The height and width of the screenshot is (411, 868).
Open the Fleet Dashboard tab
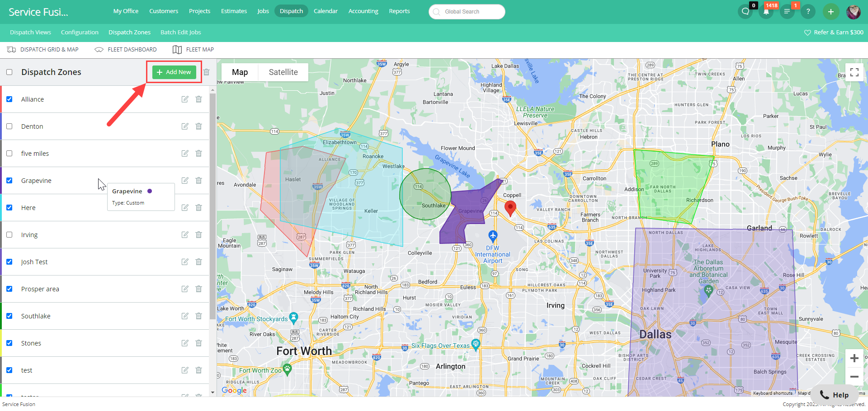click(126, 50)
